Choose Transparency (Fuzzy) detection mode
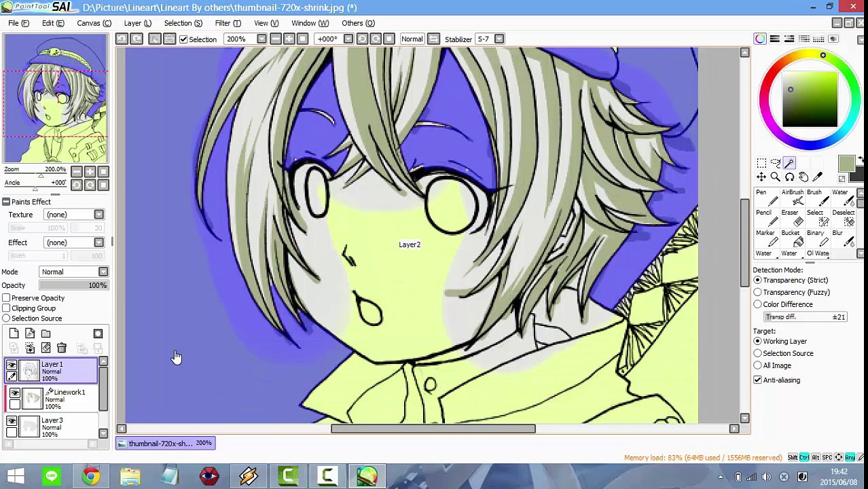The image size is (868, 489). click(757, 292)
